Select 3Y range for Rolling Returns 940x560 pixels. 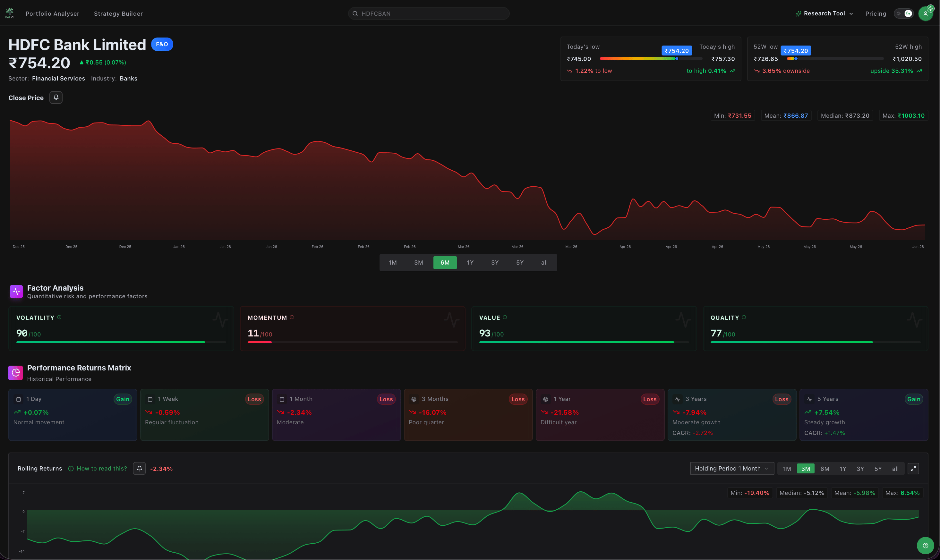[x=860, y=469]
